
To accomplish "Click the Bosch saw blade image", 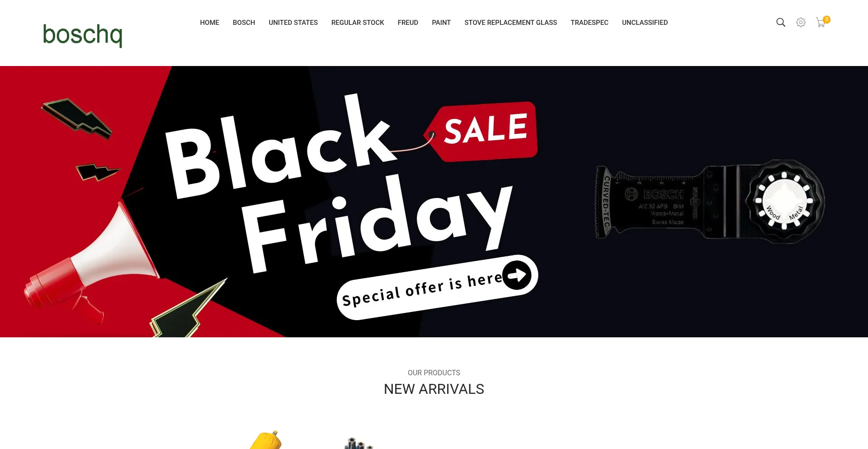I will click(710, 201).
